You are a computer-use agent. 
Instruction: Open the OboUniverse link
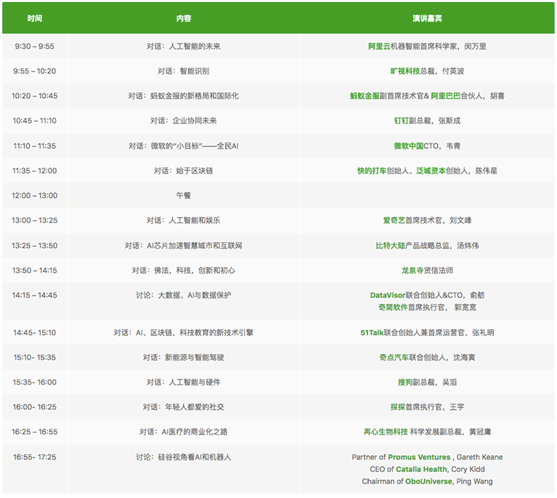pyautogui.click(x=429, y=481)
